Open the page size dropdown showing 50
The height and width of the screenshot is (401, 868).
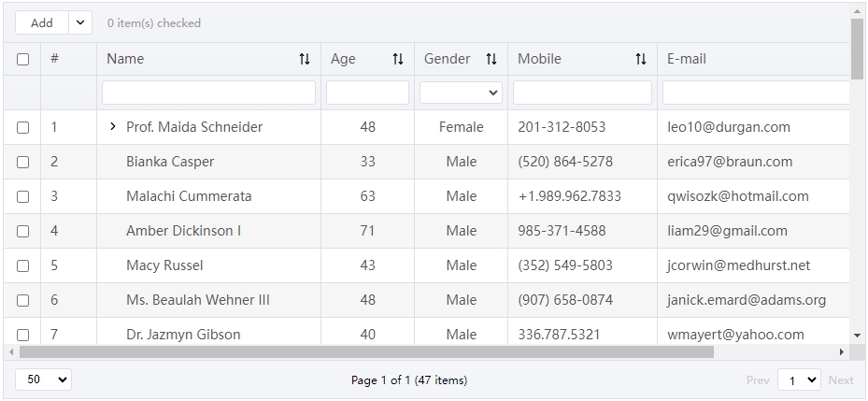tap(44, 380)
